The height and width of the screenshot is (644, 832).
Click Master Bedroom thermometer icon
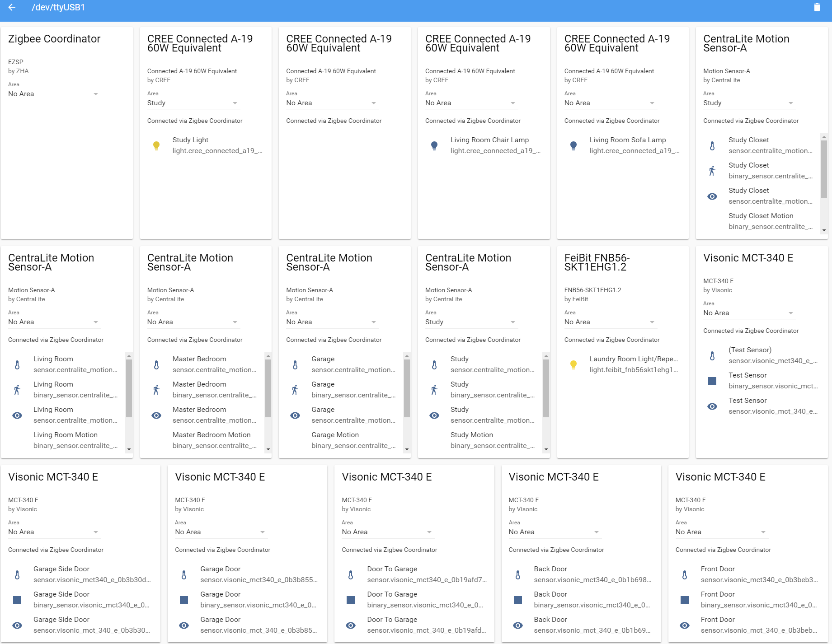pyautogui.click(x=156, y=364)
